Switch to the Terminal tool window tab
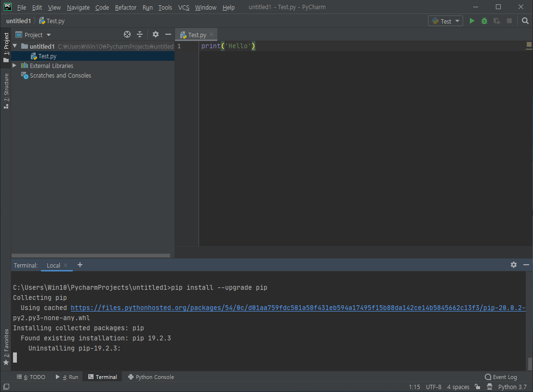 point(102,377)
